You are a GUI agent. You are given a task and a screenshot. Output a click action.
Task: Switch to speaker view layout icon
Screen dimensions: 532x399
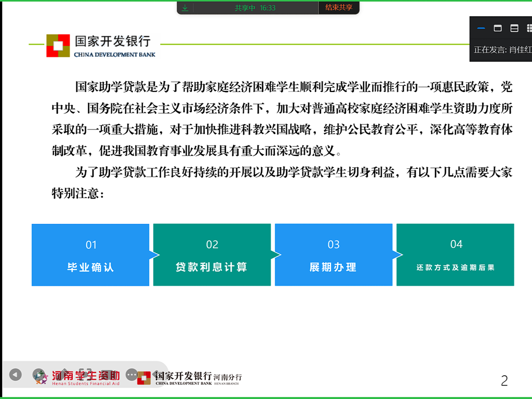tap(498, 28)
